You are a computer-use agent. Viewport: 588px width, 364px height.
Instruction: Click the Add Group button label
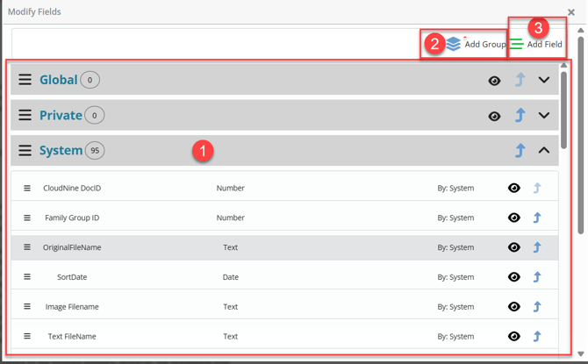pyautogui.click(x=484, y=44)
